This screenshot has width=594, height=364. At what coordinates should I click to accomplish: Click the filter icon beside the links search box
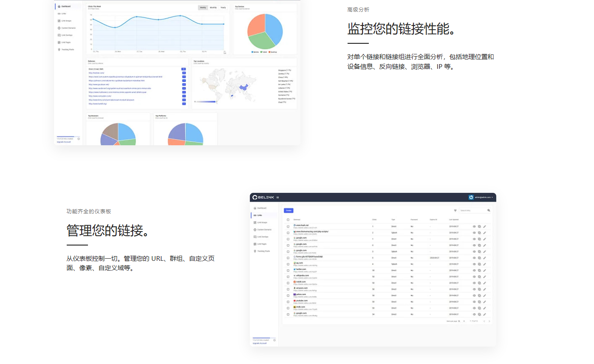pos(455,210)
